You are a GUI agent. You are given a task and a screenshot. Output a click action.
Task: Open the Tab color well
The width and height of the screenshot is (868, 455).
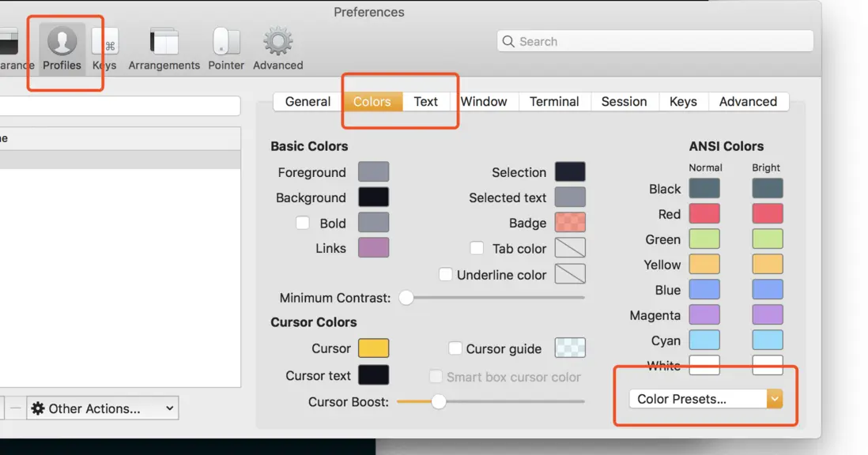click(569, 248)
